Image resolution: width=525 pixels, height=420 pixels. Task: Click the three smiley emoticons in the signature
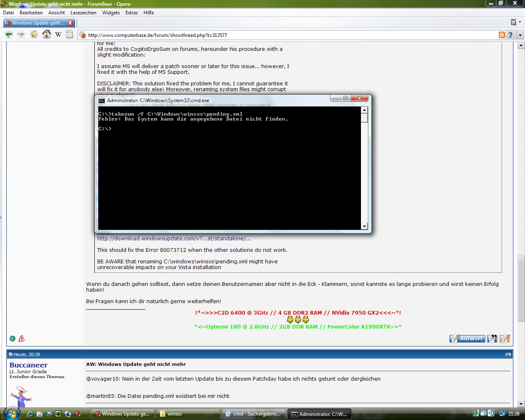(x=298, y=319)
